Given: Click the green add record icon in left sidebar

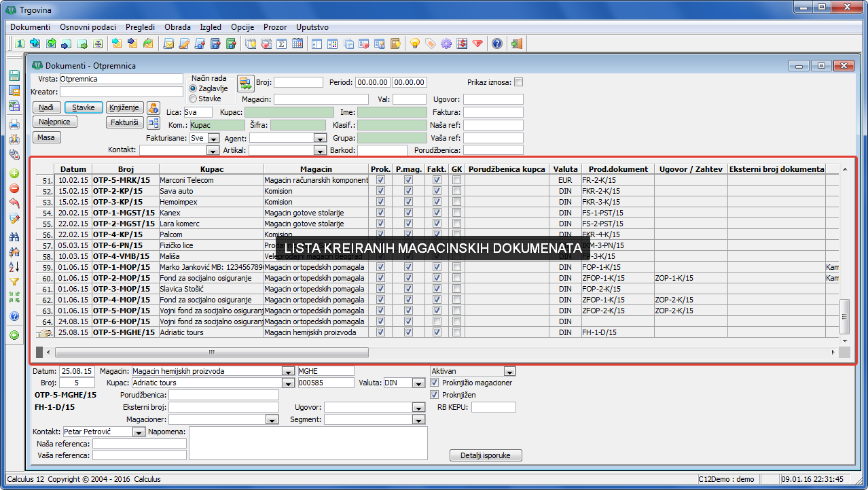Looking at the screenshot, I should (x=14, y=173).
